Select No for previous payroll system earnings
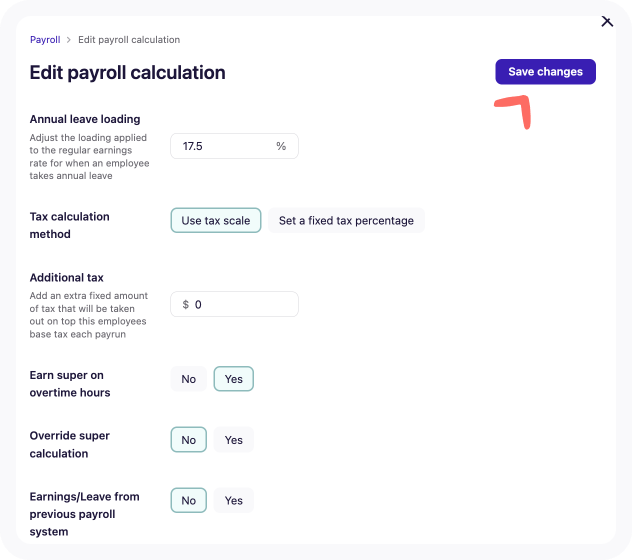Viewport: 632px width, 560px height. click(x=189, y=500)
